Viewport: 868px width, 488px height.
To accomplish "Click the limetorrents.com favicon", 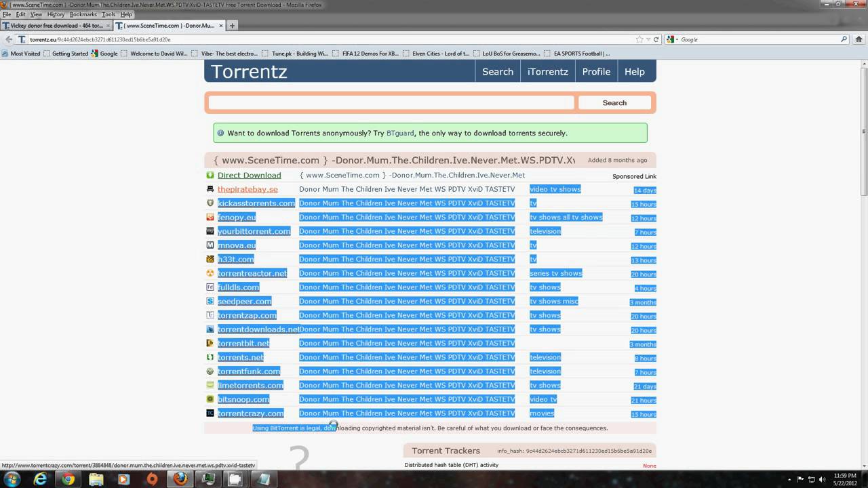I will (210, 385).
